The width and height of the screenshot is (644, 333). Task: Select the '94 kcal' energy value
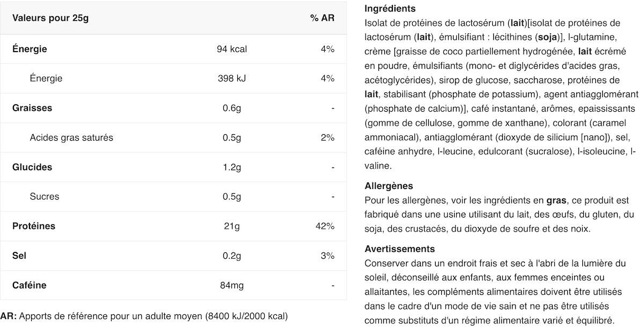pyautogui.click(x=232, y=49)
